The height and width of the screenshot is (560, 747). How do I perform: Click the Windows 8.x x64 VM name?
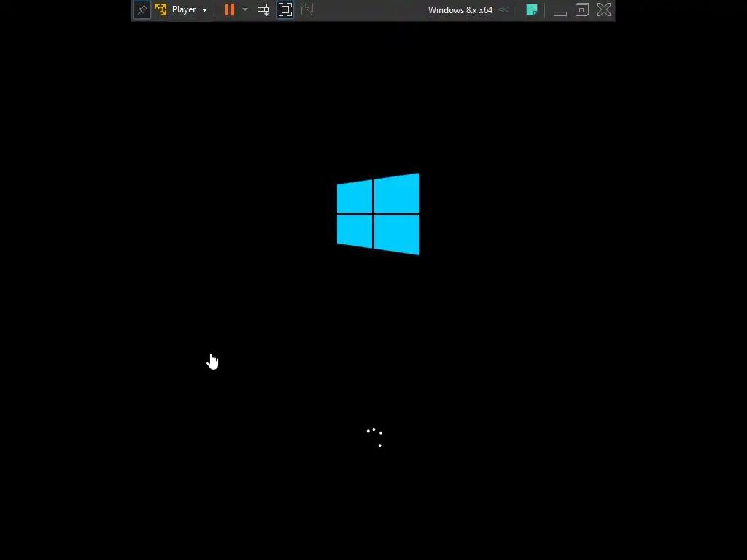pos(460,10)
